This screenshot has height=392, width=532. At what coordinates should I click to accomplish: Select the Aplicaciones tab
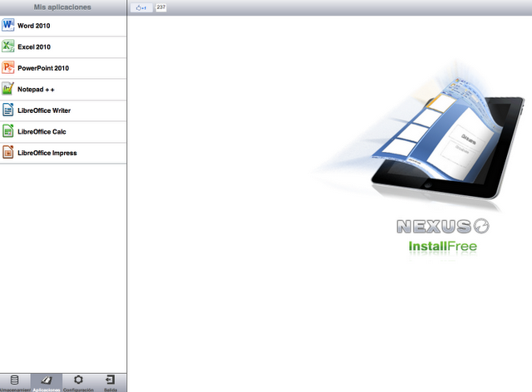47,383
